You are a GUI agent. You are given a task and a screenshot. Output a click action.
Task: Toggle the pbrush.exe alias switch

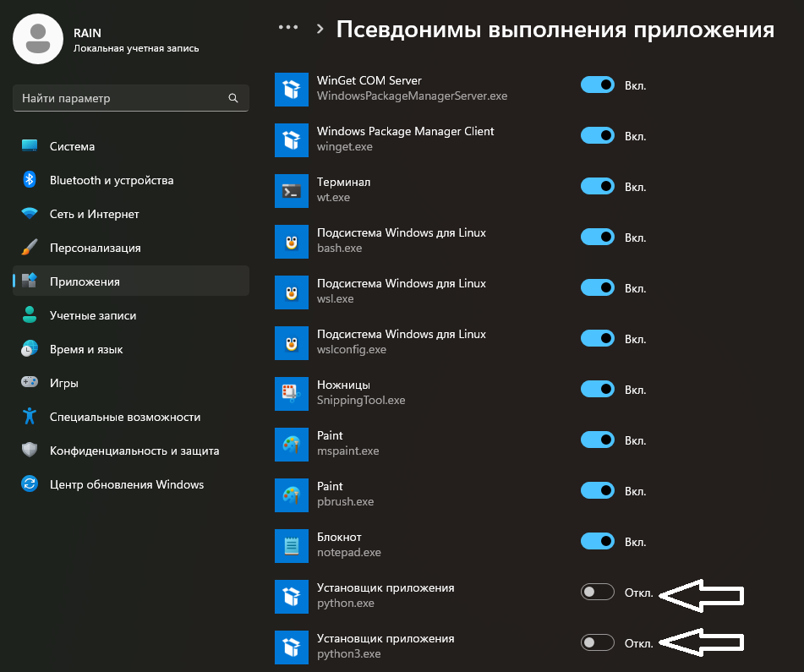pos(598,491)
